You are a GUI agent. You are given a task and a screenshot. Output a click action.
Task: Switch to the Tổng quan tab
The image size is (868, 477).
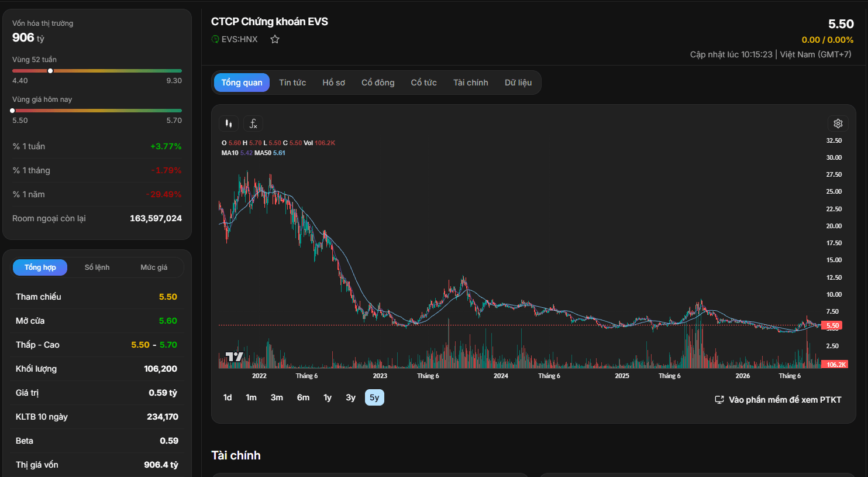(x=242, y=83)
